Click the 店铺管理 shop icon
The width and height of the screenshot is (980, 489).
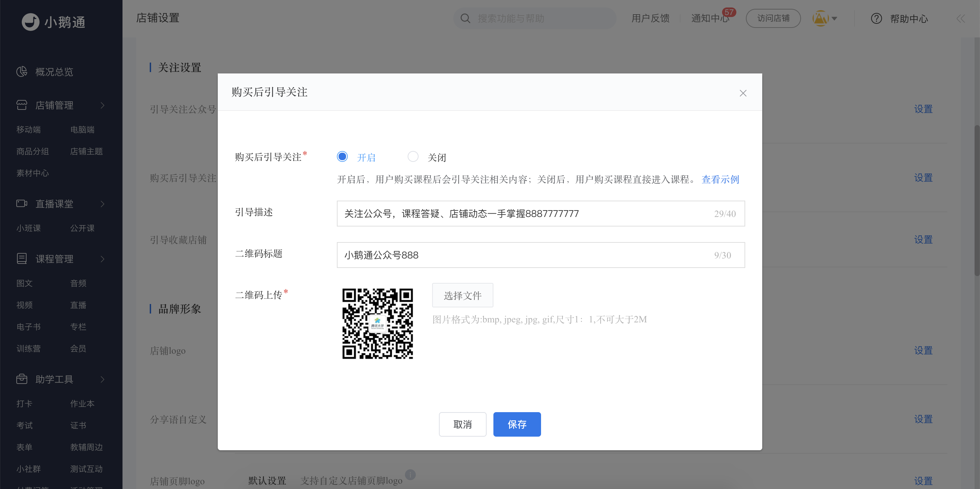point(22,105)
